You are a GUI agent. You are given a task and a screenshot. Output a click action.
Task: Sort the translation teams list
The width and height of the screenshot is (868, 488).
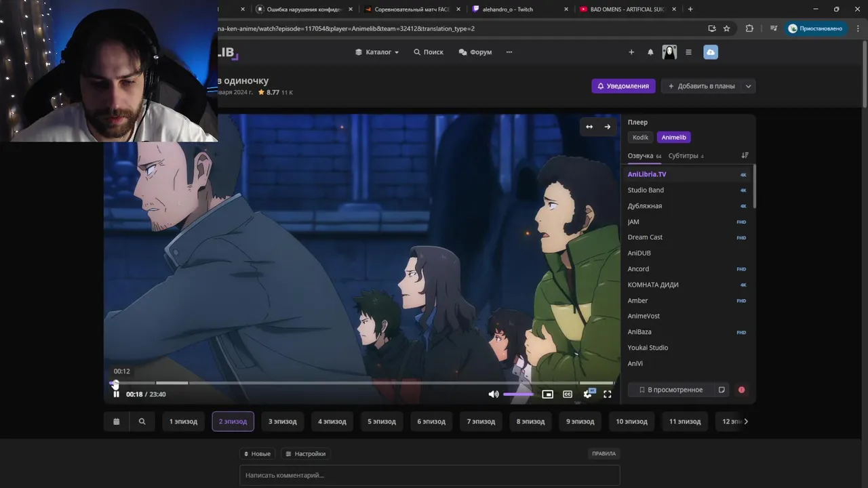point(745,155)
